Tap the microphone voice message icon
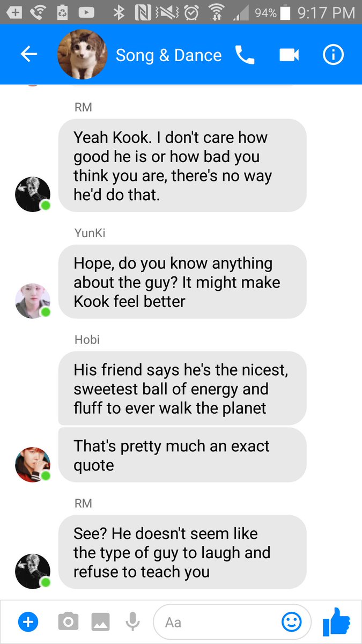Screen dimensions: 362x644 pos(132,622)
